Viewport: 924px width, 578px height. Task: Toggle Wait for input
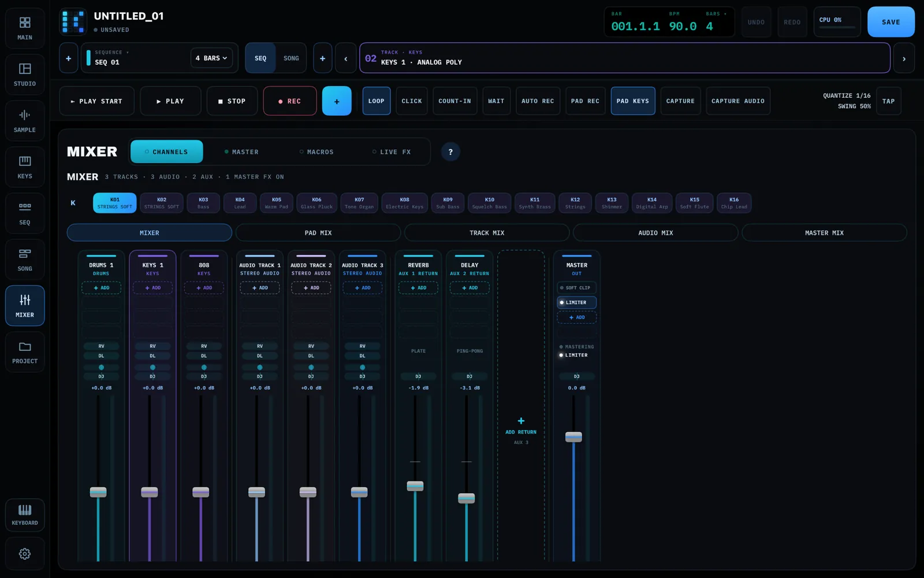496,101
